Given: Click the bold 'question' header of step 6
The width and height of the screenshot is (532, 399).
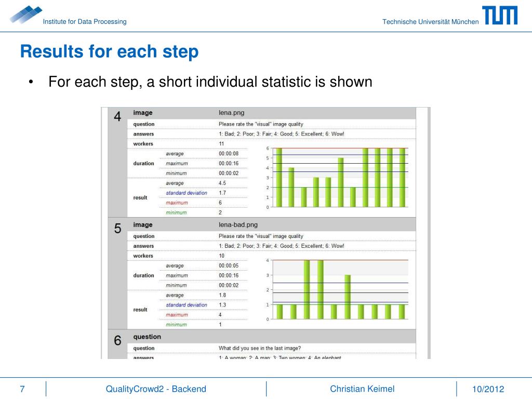Looking at the screenshot, I should (x=147, y=337).
